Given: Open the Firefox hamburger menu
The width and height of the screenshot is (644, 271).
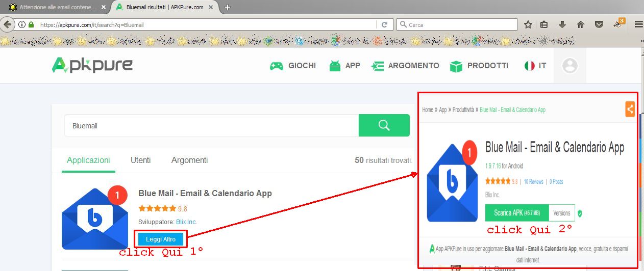Looking at the screenshot, I should pos(638,24).
